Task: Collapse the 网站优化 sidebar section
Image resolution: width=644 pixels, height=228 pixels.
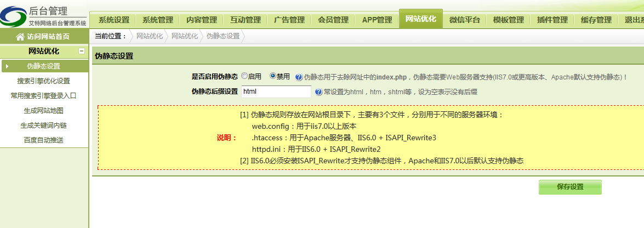Action: (x=81, y=52)
